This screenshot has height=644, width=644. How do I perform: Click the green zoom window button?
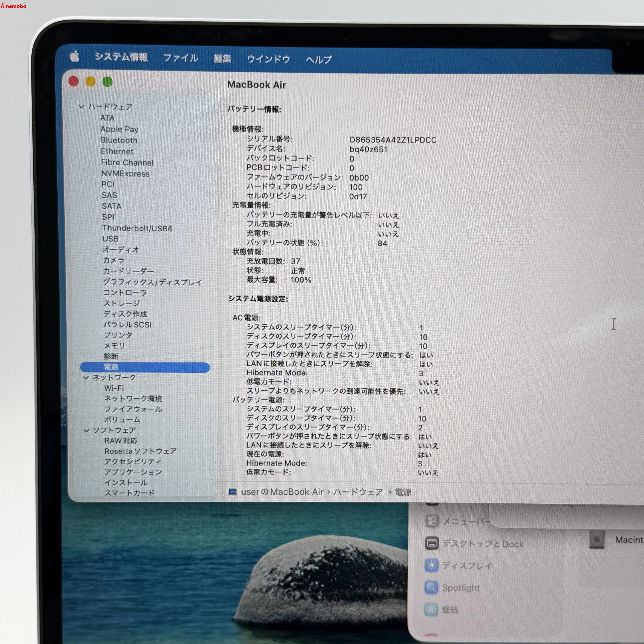coord(107,82)
